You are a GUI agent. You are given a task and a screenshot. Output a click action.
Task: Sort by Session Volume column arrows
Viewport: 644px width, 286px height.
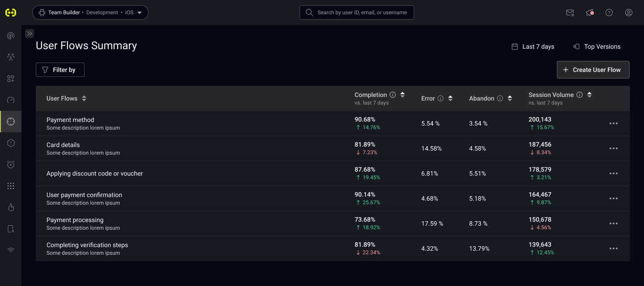point(589,95)
